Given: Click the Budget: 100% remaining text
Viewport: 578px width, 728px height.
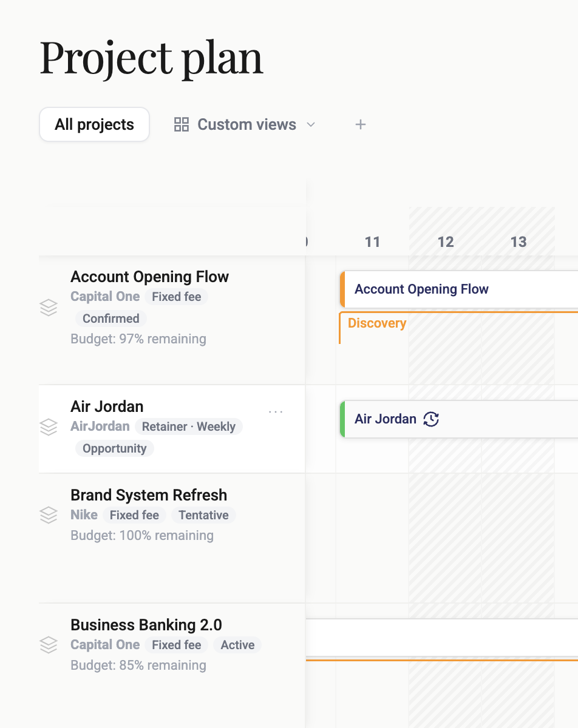Looking at the screenshot, I should pyautogui.click(x=142, y=536).
